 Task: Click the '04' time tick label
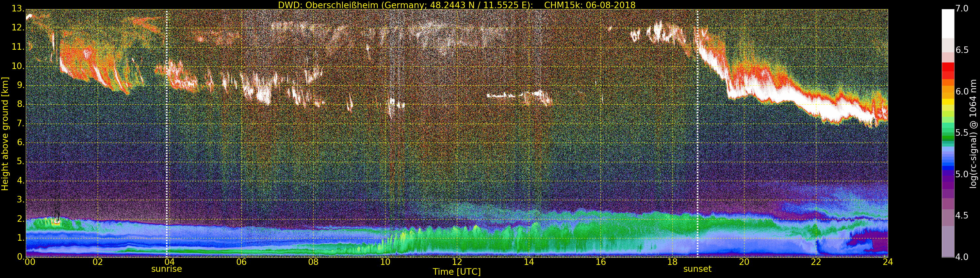(170, 262)
